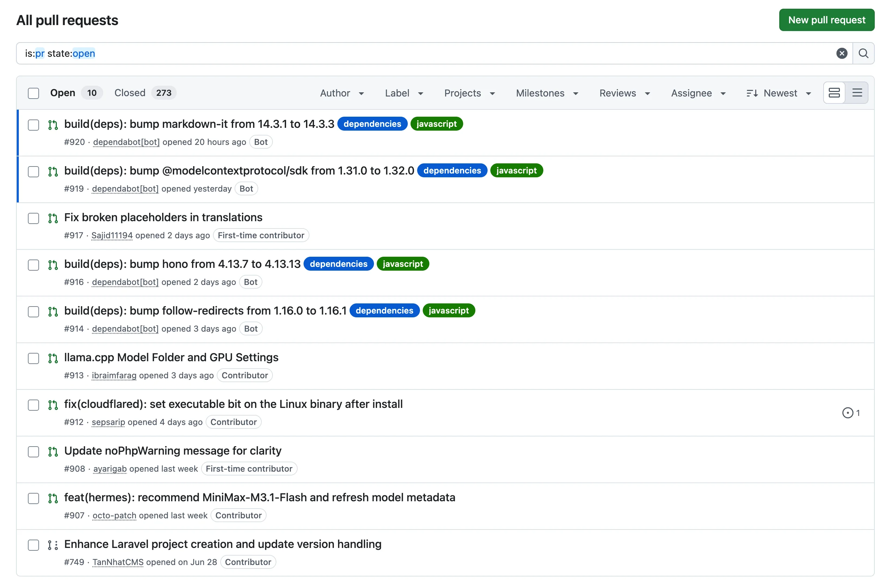Open PR 'fix(cloudflared): set executable bit'

234,404
